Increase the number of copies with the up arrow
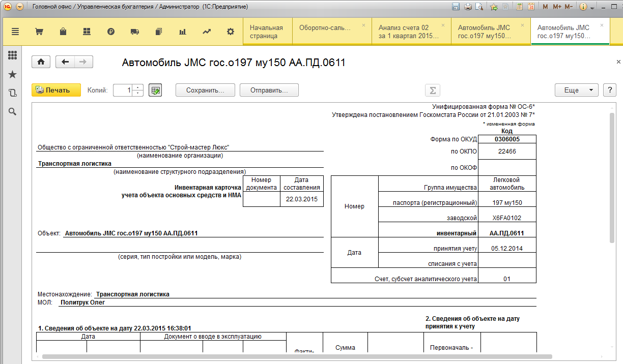 point(138,87)
